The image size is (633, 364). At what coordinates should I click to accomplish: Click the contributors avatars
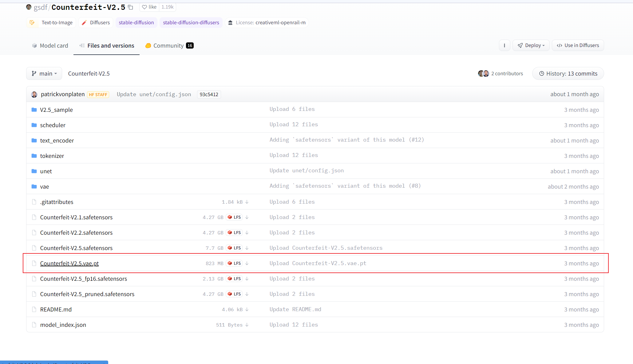[x=483, y=73]
